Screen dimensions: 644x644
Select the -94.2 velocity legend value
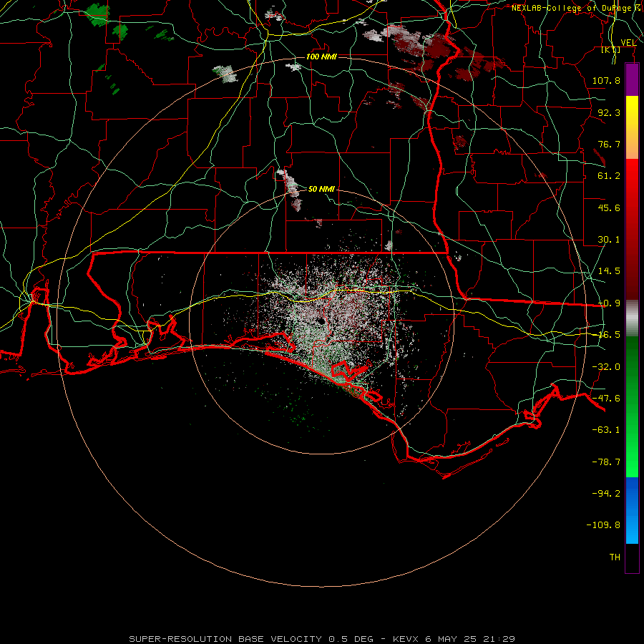point(606,494)
